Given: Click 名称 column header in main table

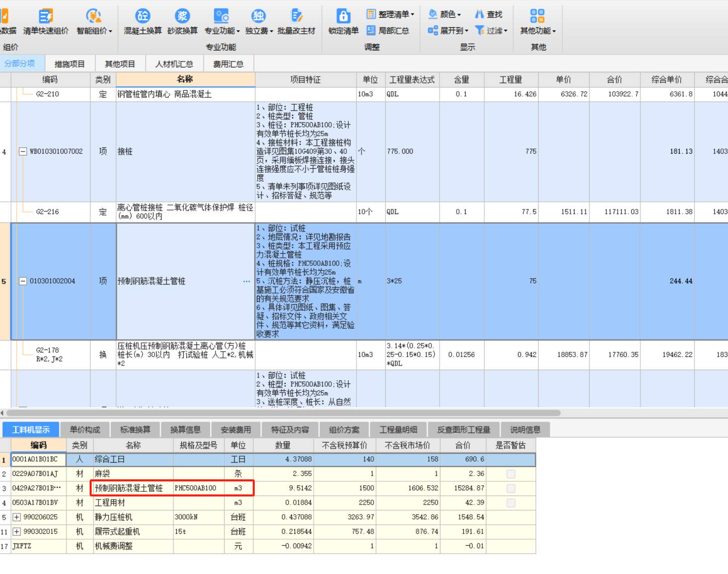Looking at the screenshot, I should [185, 79].
